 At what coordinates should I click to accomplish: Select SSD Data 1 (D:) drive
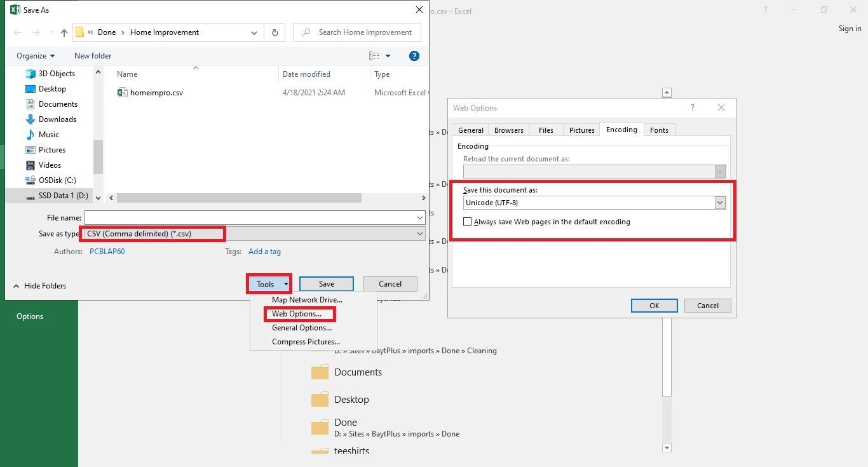tap(57, 196)
